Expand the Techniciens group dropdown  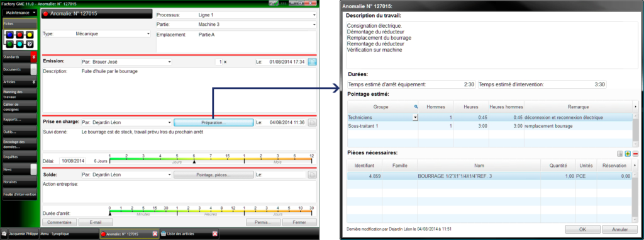[x=415, y=117]
